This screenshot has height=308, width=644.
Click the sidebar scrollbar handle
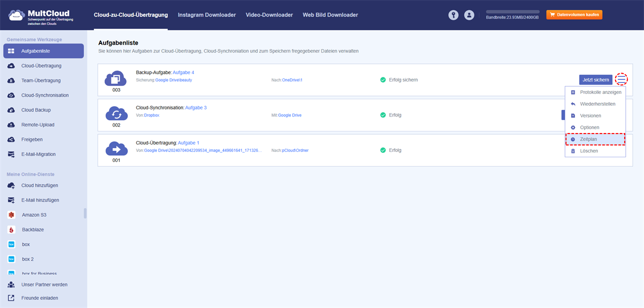[x=85, y=214]
